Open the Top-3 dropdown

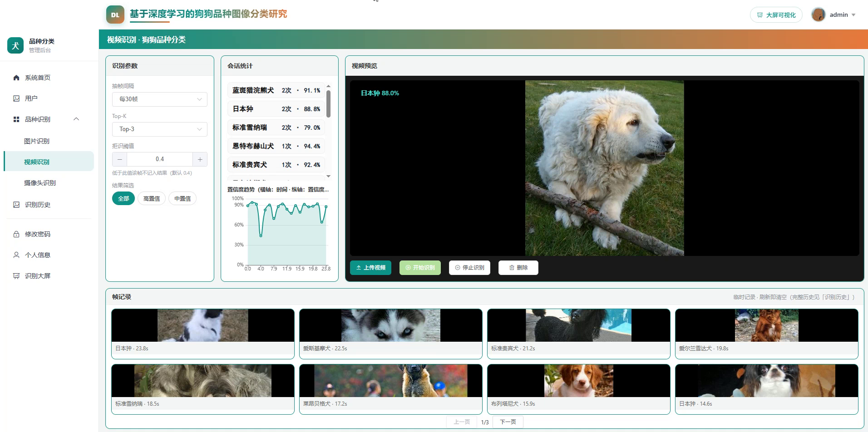click(x=160, y=129)
